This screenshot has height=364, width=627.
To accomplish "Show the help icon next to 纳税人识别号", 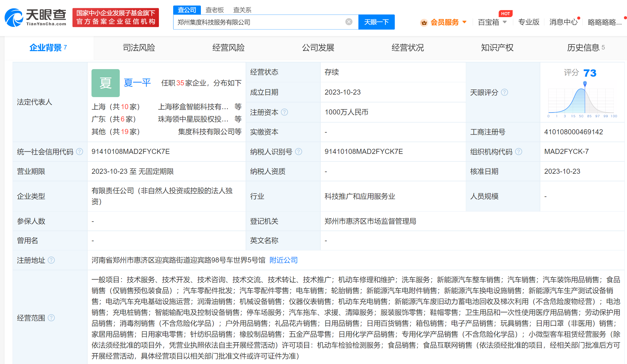I will (x=299, y=152).
